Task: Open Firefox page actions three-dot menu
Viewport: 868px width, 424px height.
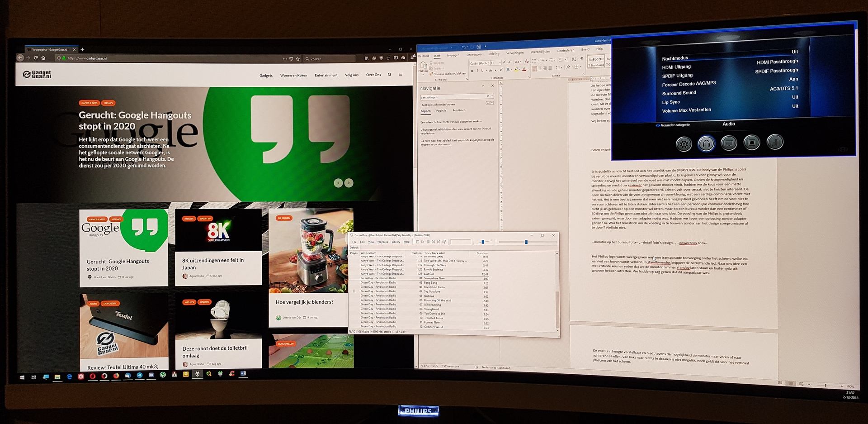Action: (x=285, y=58)
